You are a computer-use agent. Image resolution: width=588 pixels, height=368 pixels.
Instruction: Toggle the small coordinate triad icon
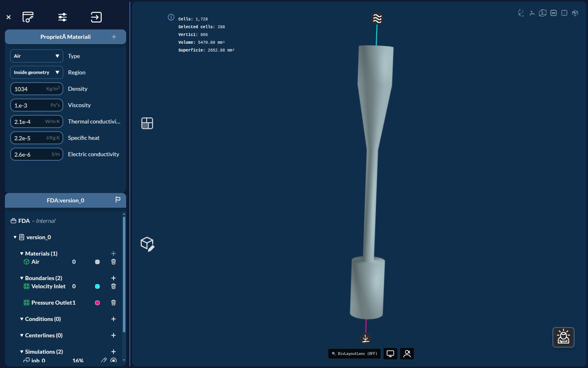[532, 13]
